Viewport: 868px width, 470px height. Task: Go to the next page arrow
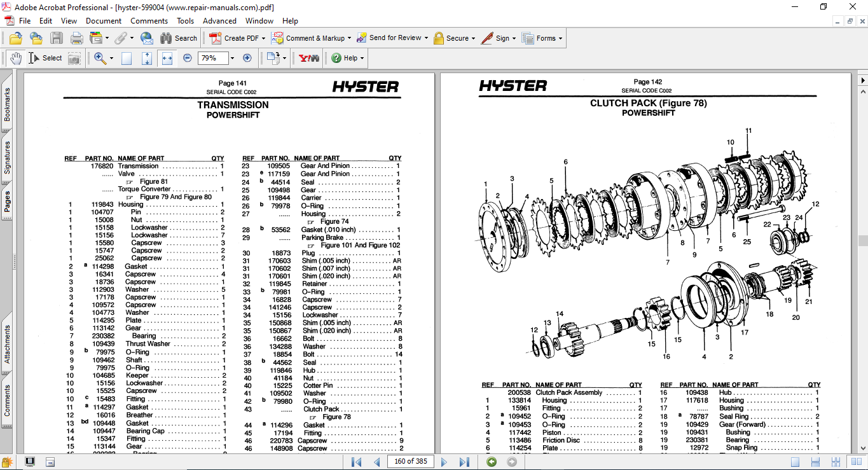444,462
